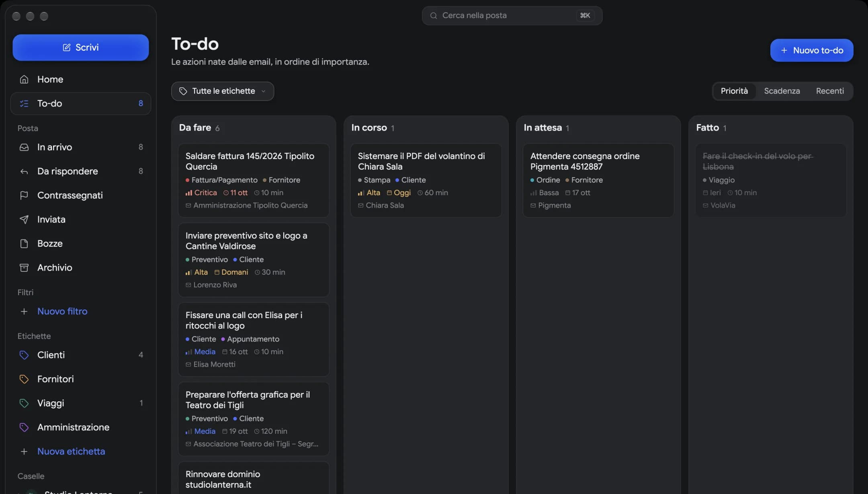
Task: Click the plus icon beside Nuova etichetta
Action: pyautogui.click(x=24, y=451)
